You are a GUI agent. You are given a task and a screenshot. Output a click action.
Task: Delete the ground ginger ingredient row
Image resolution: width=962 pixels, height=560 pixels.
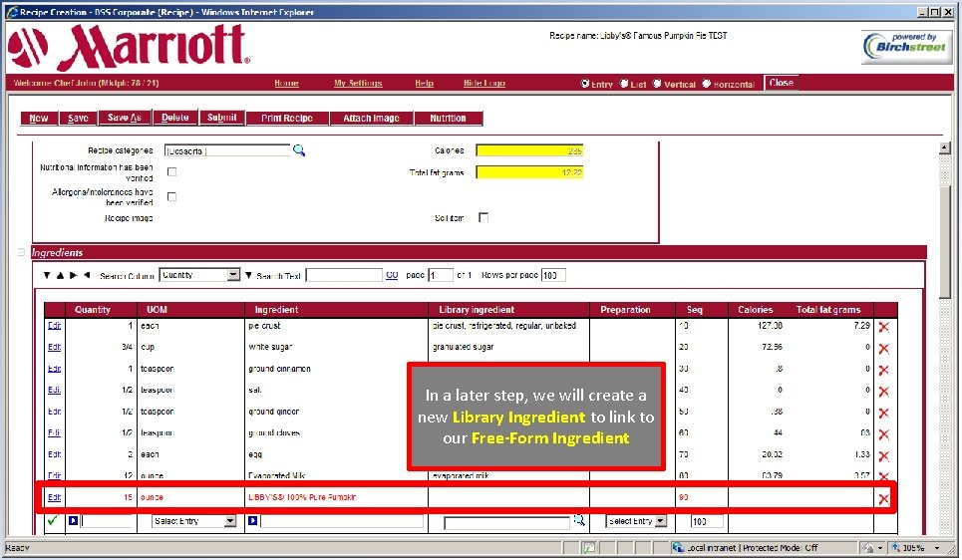[x=883, y=413]
